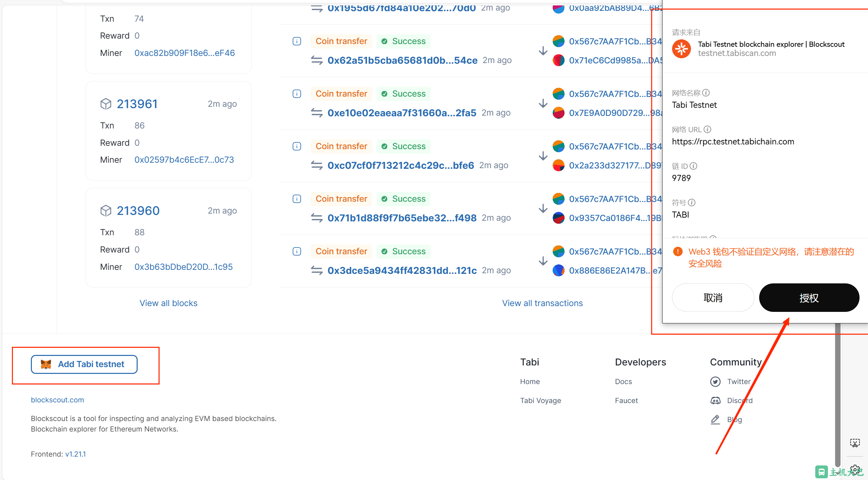Click Discord icon in Community section

point(715,400)
